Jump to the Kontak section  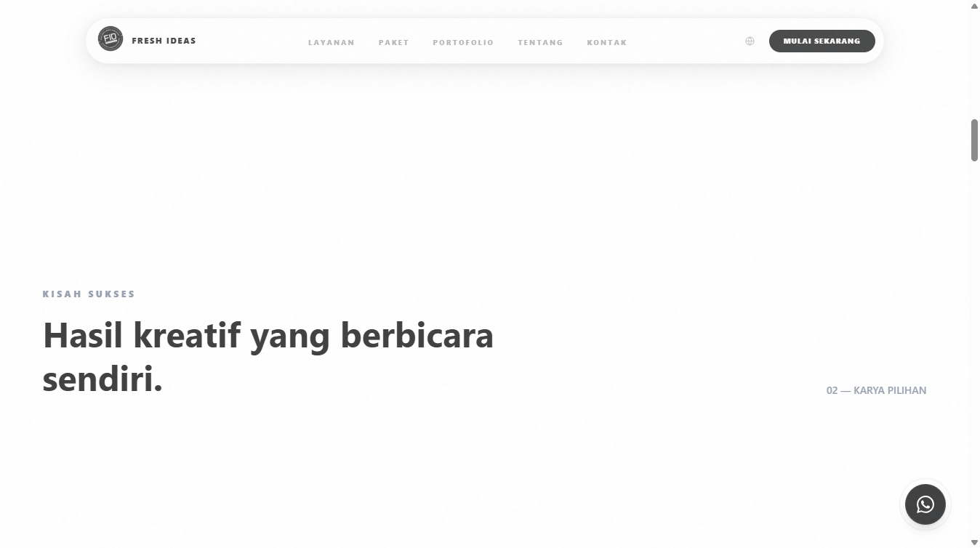607,42
